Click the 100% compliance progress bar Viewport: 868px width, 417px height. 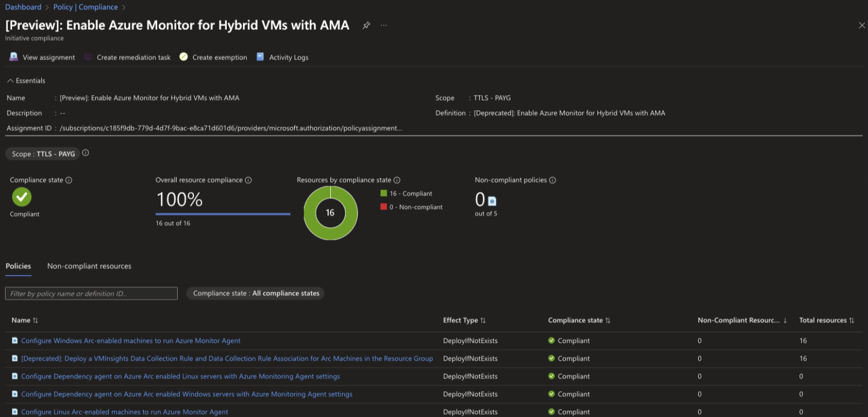click(x=223, y=214)
